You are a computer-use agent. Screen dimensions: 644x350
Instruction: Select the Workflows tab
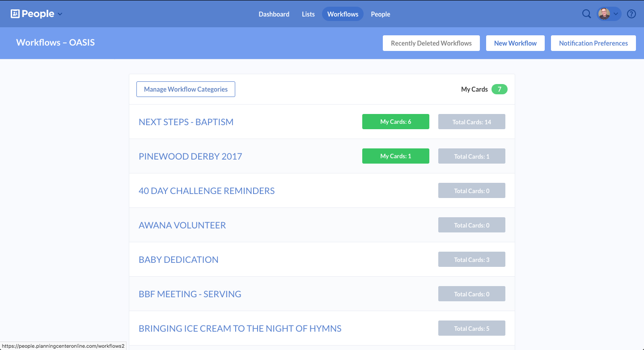click(343, 14)
